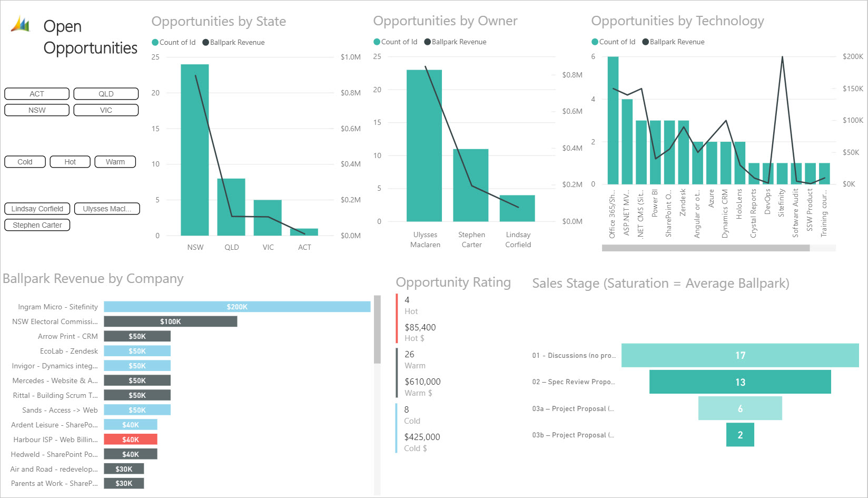Image resolution: width=868 pixels, height=498 pixels.
Task: Enable the Hot rating slicer button
Action: click(70, 162)
